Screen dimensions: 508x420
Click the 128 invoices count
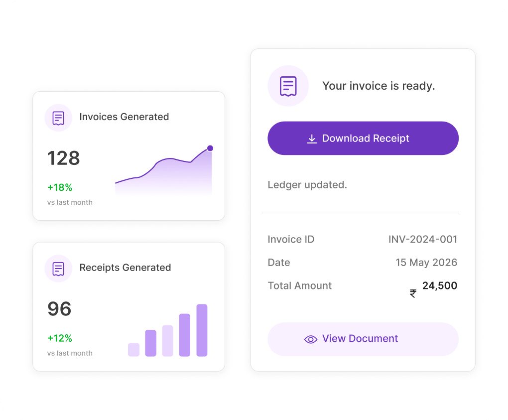tap(64, 158)
